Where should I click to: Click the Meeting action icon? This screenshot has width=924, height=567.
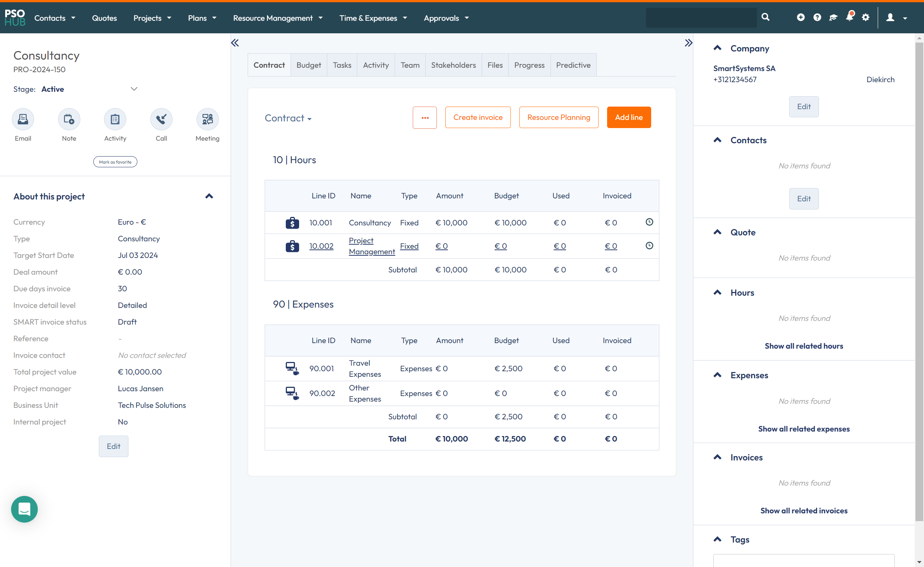(x=207, y=119)
